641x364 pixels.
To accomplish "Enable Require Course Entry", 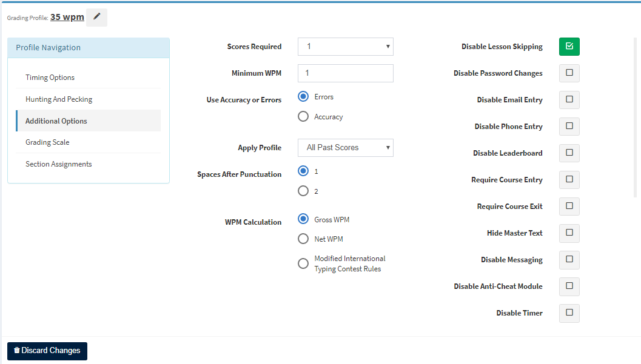I will click(569, 179).
